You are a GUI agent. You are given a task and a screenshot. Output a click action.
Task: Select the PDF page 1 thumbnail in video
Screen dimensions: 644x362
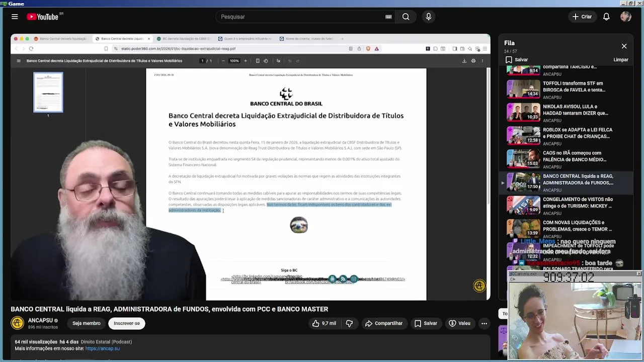pos(48,93)
